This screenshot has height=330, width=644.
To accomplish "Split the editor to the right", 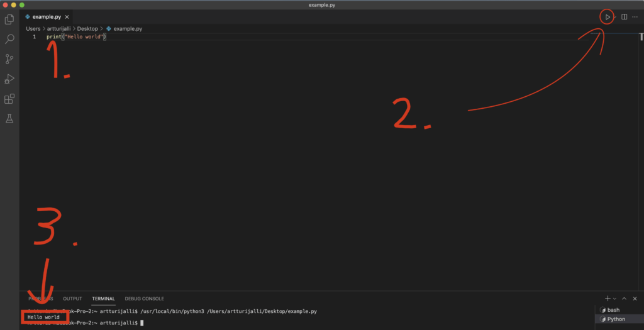I will 624,17.
